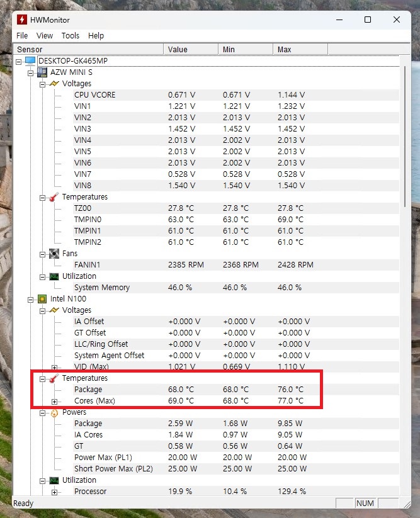
Task: Select the Short Power Max (PL2) row
Action: click(x=236, y=469)
